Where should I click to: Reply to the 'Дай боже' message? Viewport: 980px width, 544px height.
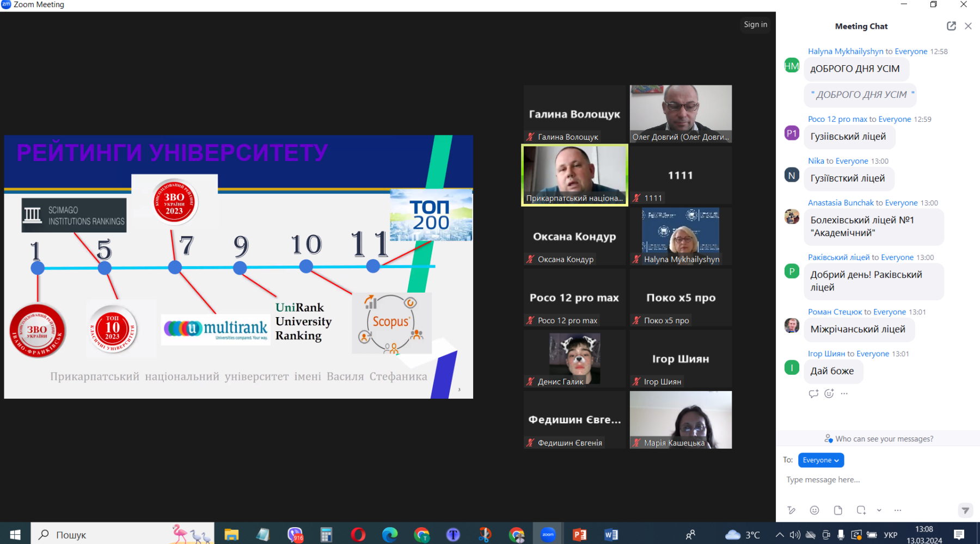tap(813, 393)
